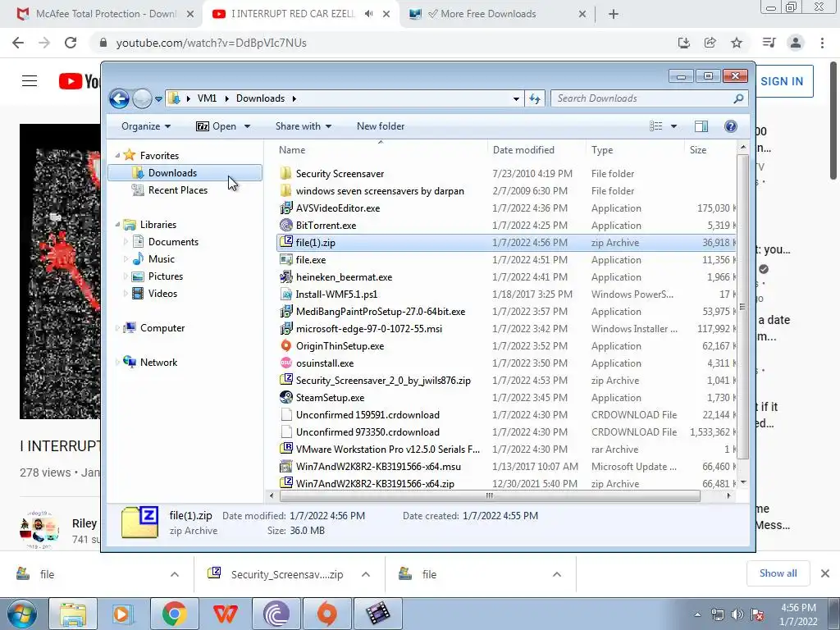Open the Videos library
Screen dimensions: 840x630
(x=162, y=294)
